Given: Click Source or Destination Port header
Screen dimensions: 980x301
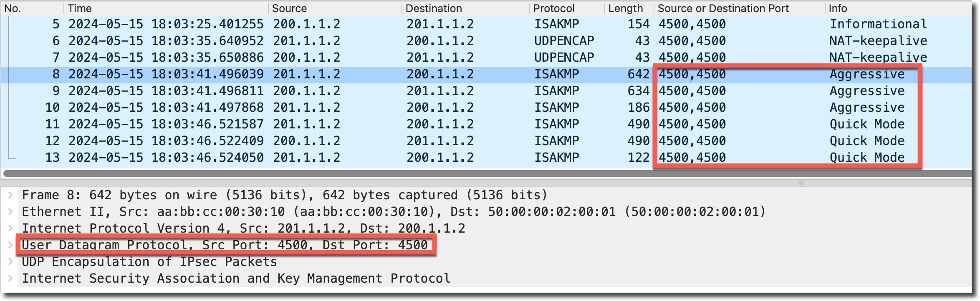Looking at the screenshot, I should coord(723,8).
